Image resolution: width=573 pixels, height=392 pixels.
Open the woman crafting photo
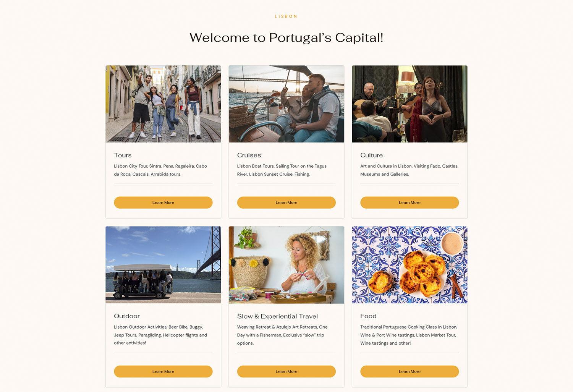[286, 265]
